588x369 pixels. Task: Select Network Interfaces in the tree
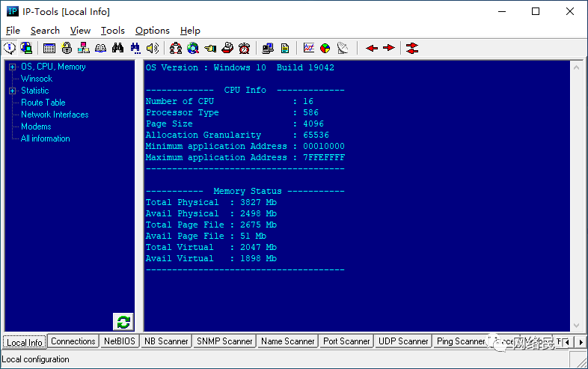(x=55, y=115)
